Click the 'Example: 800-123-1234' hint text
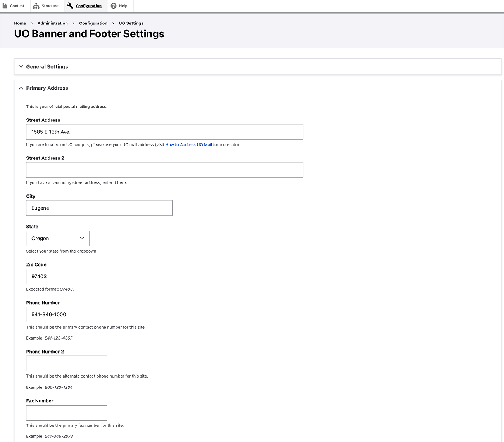Screen dimensions: 504x442 [49, 387]
